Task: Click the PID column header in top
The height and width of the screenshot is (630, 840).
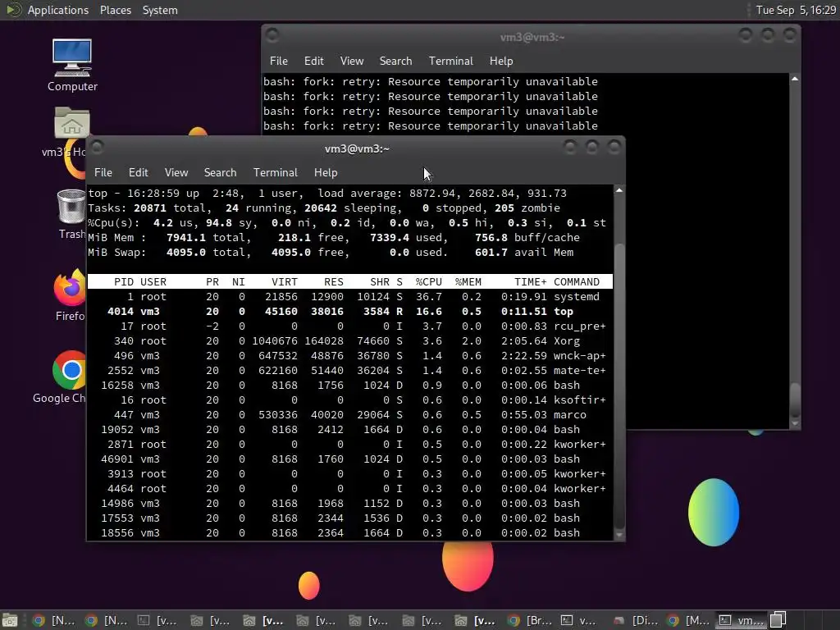Action: (x=124, y=282)
